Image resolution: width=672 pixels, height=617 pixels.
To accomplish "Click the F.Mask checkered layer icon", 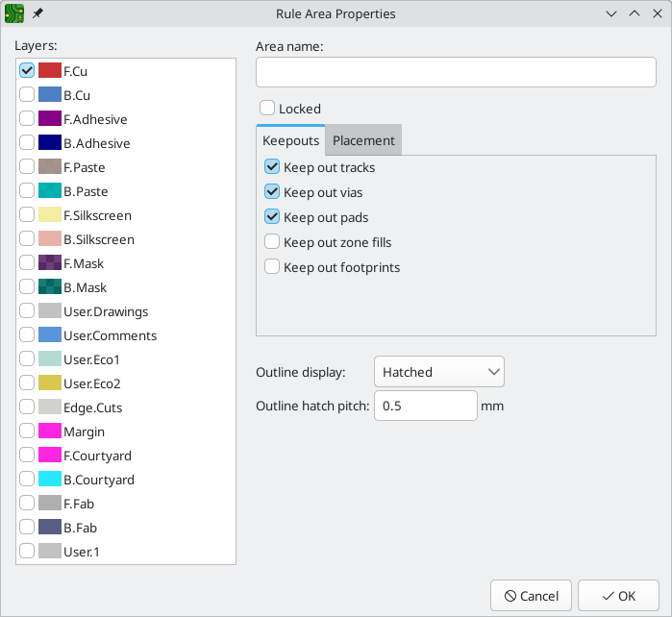I will [50, 263].
